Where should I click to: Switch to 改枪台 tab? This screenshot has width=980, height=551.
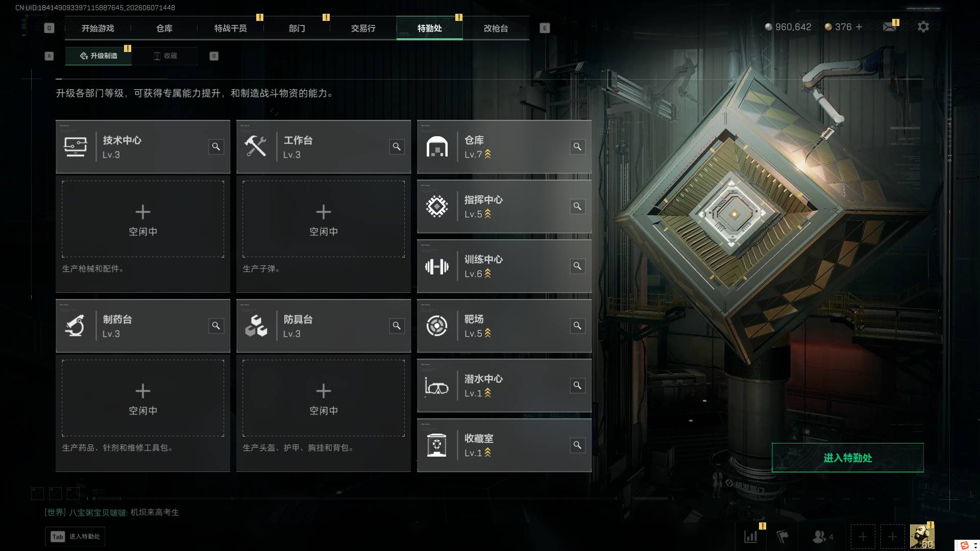click(x=496, y=28)
